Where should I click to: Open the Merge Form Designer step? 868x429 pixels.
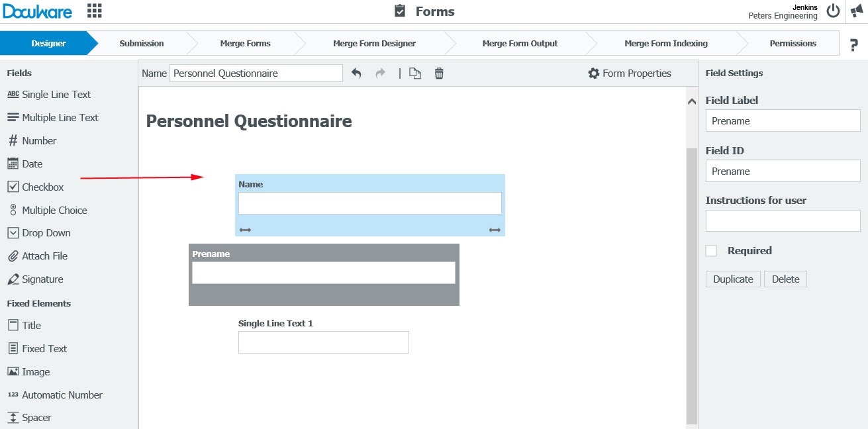pos(374,43)
